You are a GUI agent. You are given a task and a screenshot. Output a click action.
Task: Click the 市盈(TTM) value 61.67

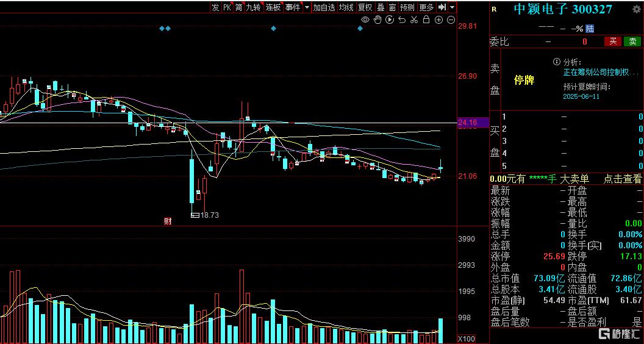(631, 301)
